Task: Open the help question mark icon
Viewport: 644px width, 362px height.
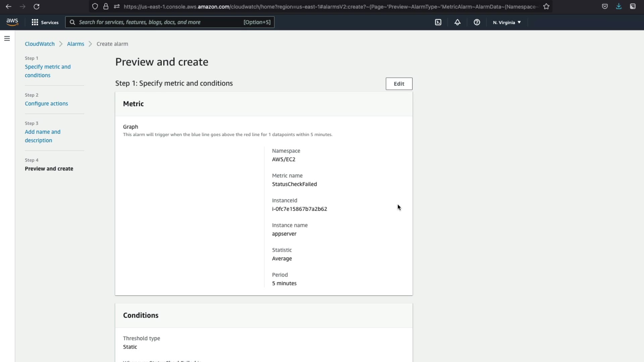Action: (x=477, y=22)
